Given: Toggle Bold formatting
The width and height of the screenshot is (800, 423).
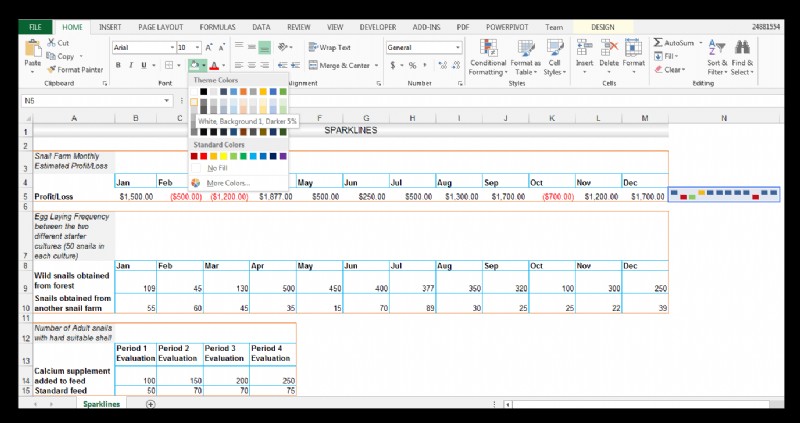Looking at the screenshot, I should tap(118, 65).
